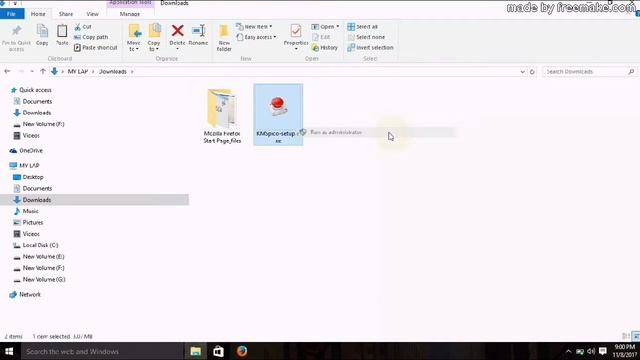Switch to the Share tab

pyautogui.click(x=66, y=14)
